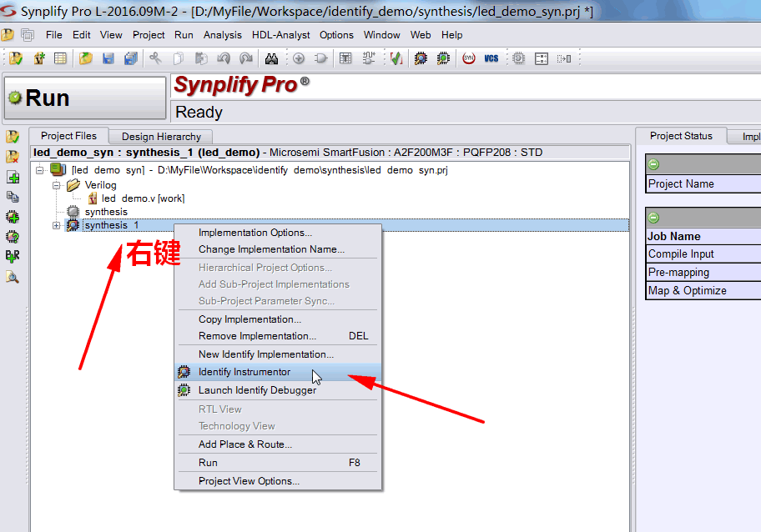Click the Open Project toolbar icon
This screenshot has width=761, height=532.
[x=16, y=58]
